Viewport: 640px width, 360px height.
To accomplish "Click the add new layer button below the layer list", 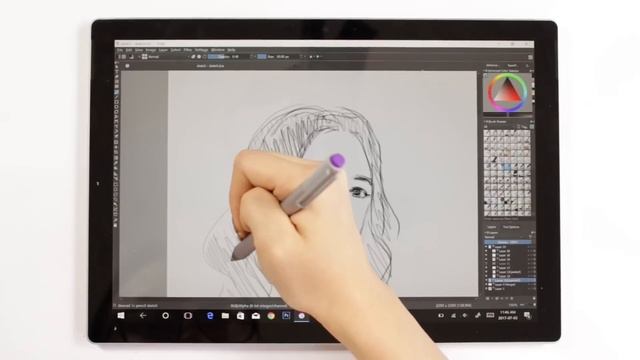I will [x=487, y=298].
